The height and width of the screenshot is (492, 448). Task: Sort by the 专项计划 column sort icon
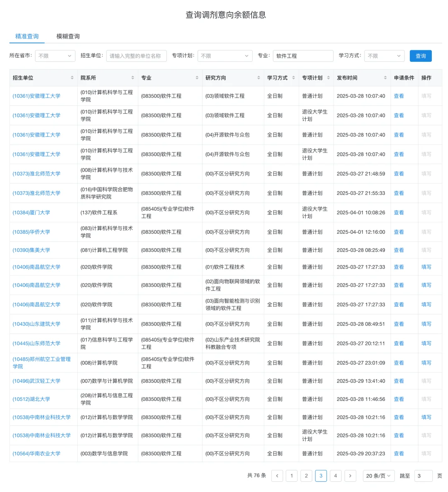(x=329, y=78)
